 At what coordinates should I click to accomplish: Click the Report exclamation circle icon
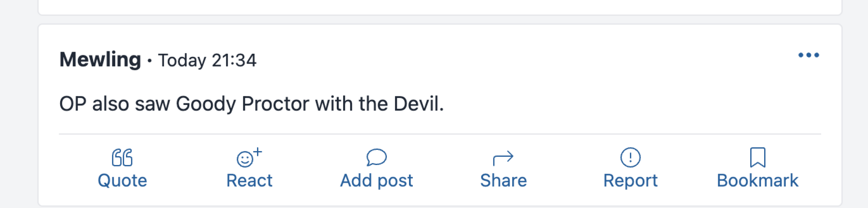tap(630, 157)
